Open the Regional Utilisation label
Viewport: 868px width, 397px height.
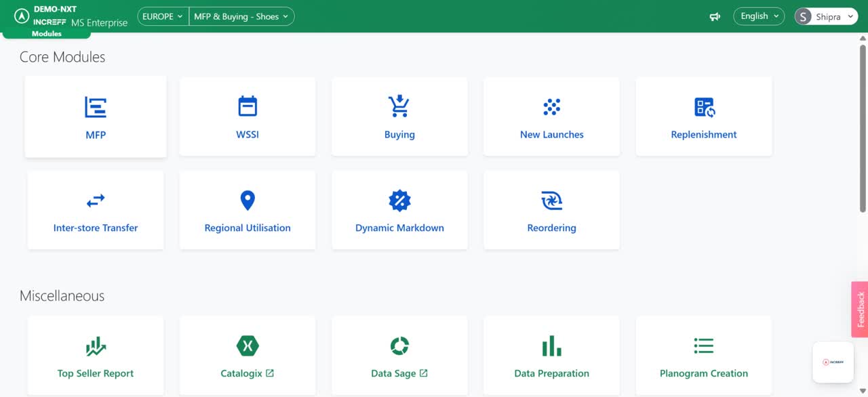(248, 228)
